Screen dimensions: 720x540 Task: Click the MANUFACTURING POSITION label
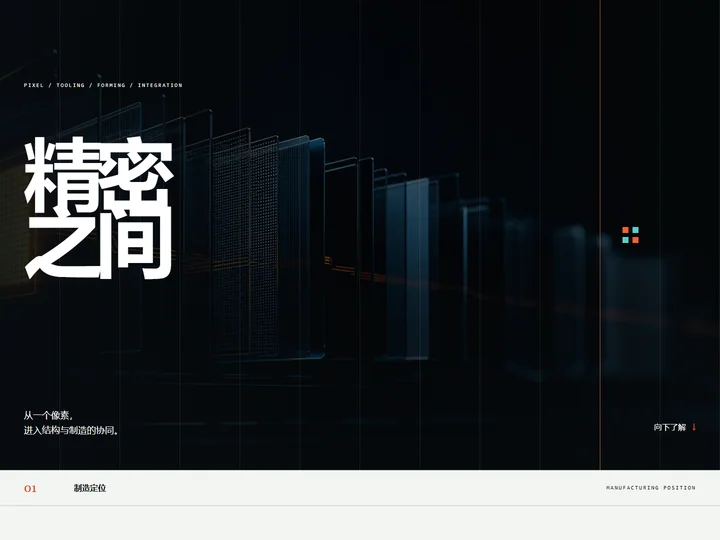coord(651,488)
